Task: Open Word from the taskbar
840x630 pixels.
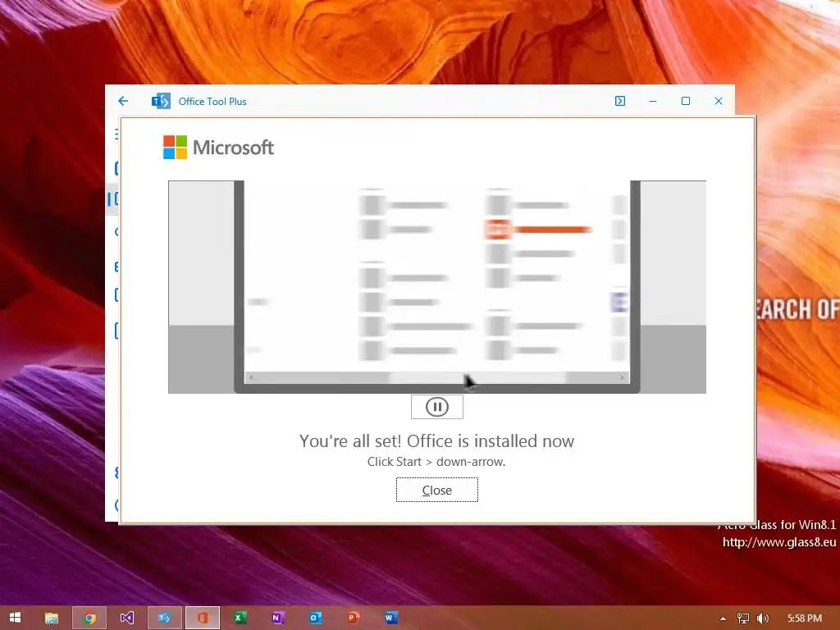Action: tap(390, 618)
